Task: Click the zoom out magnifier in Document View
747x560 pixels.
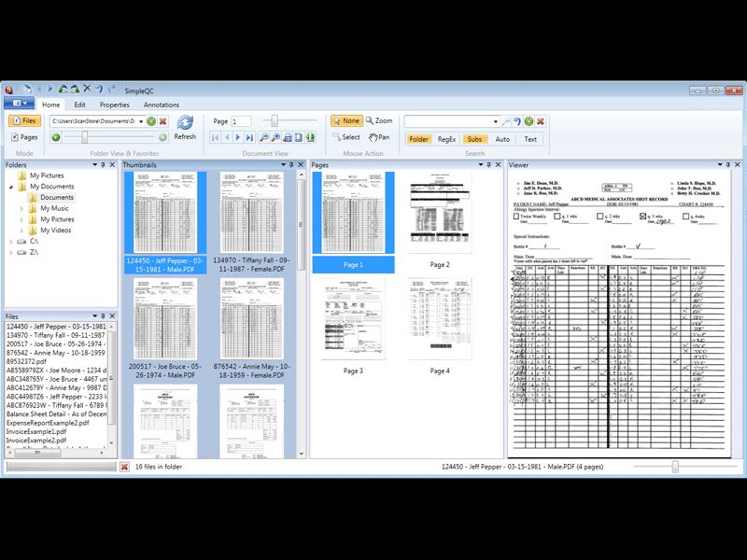Action: pyautogui.click(x=263, y=137)
